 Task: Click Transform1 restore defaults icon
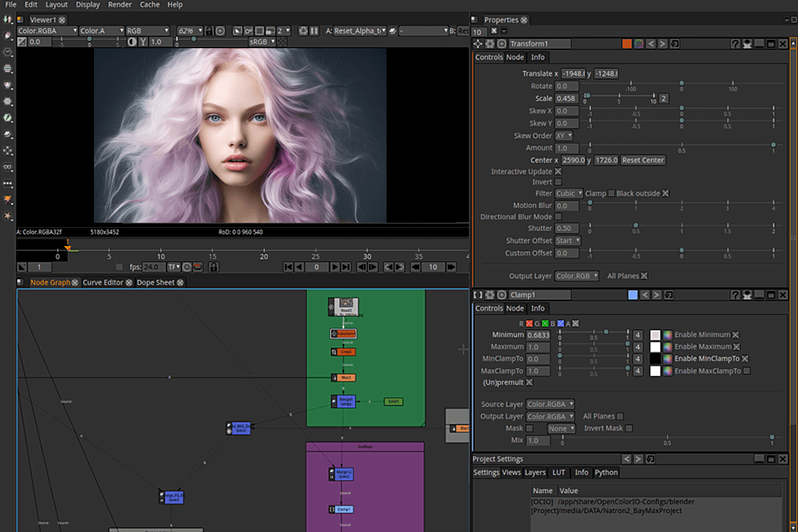[674, 44]
